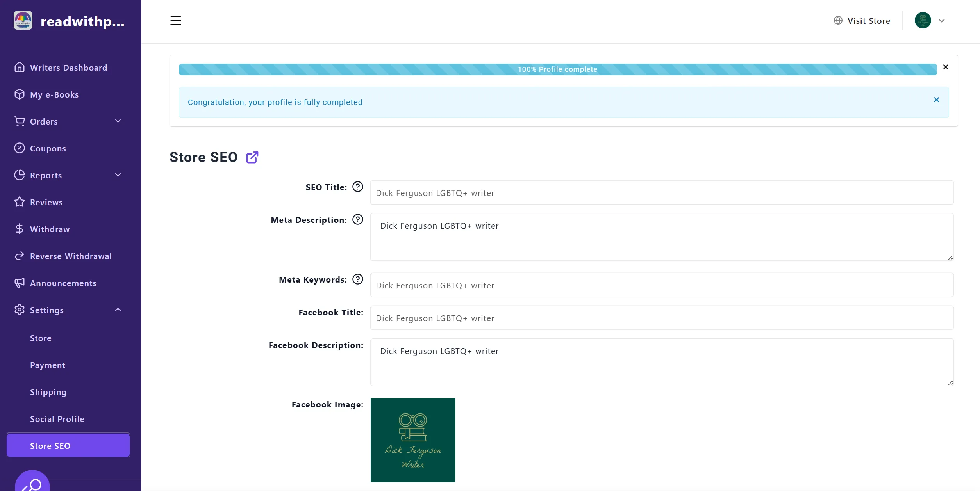The width and height of the screenshot is (980, 491).
Task: Click the readwithpride logo icon
Action: tap(23, 20)
